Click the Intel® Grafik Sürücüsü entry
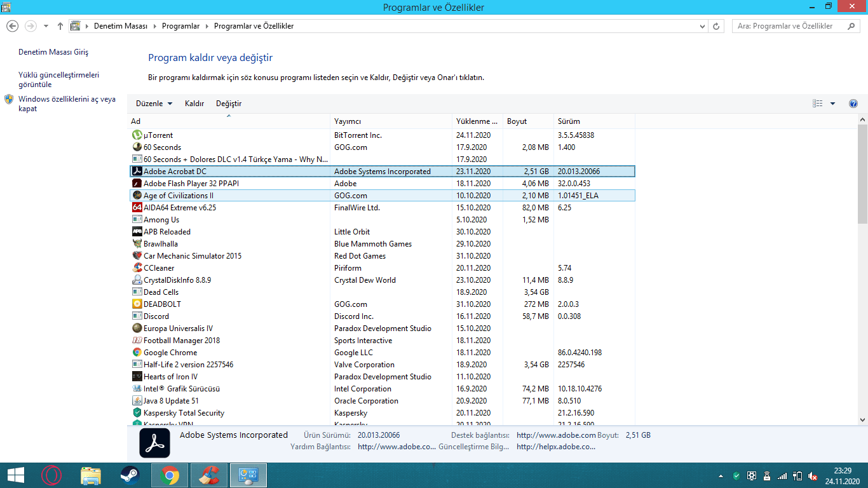 [182, 388]
